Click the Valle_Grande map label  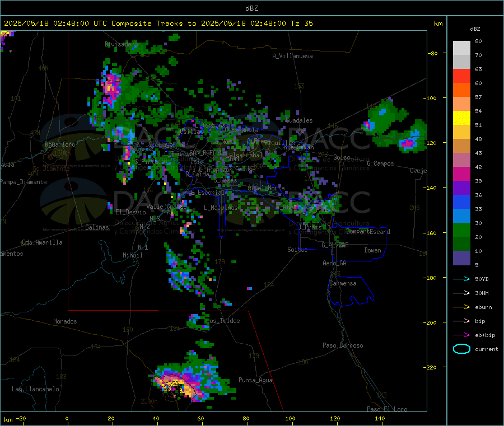[x=166, y=207]
